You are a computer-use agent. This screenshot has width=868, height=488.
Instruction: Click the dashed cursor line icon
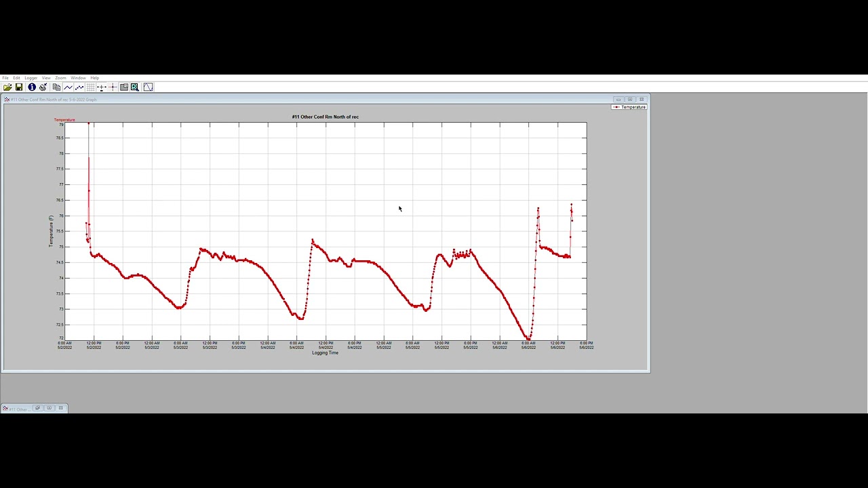coord(102,87)
